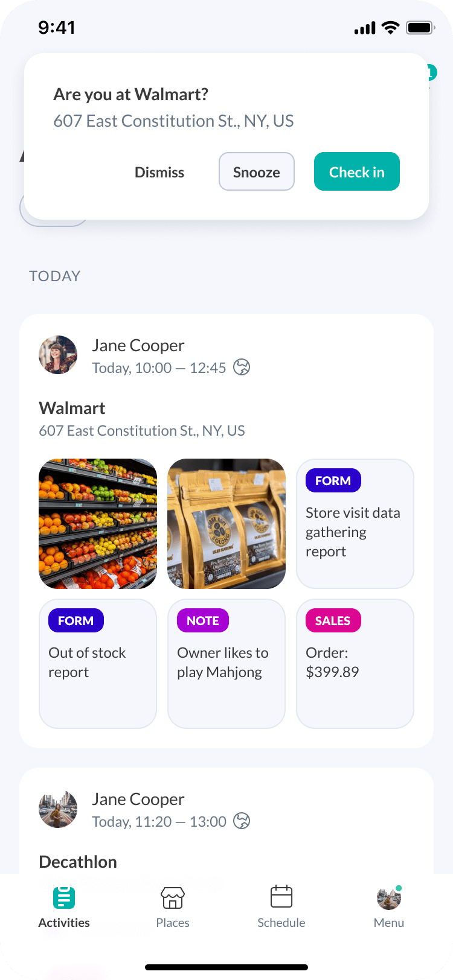Image resolution: width=453 pixels, height=980 pixels.
Task: Open the coffee bags photo
Action: [x=226, y=524]
